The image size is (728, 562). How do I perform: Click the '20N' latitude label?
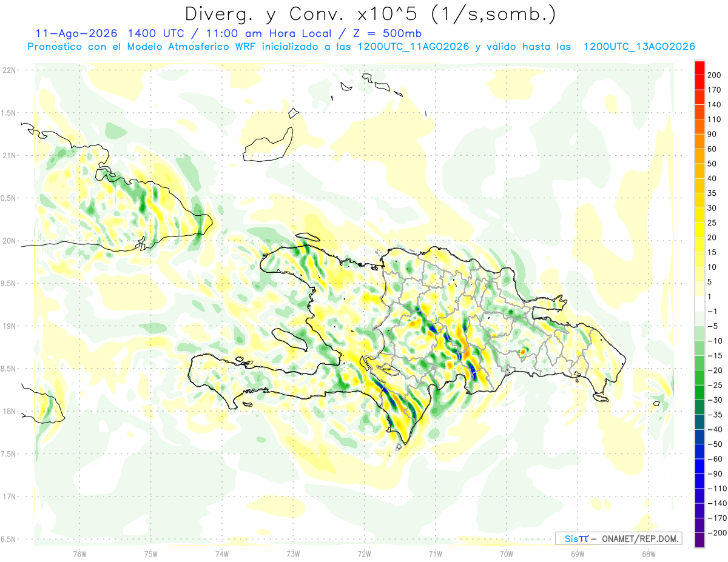(x=9, y=241)
